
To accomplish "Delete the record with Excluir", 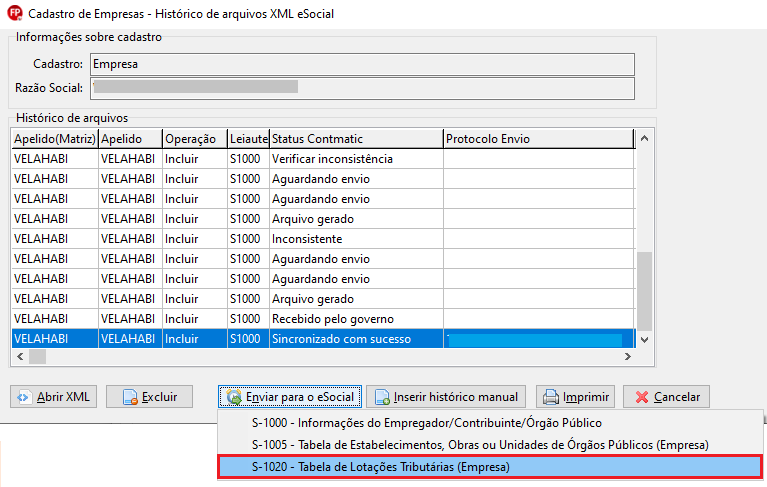I will click(x=149, y=397).
